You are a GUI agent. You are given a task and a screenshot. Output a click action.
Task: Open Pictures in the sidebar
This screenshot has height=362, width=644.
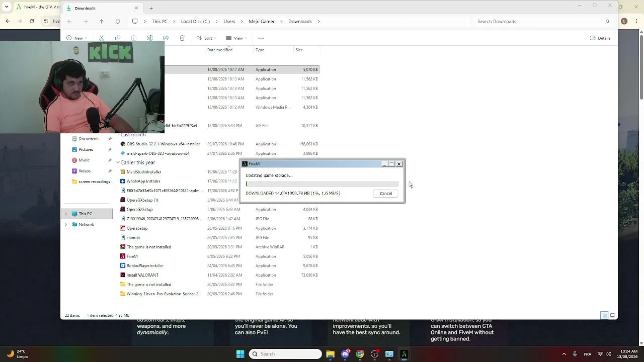[x=86, y=149]
